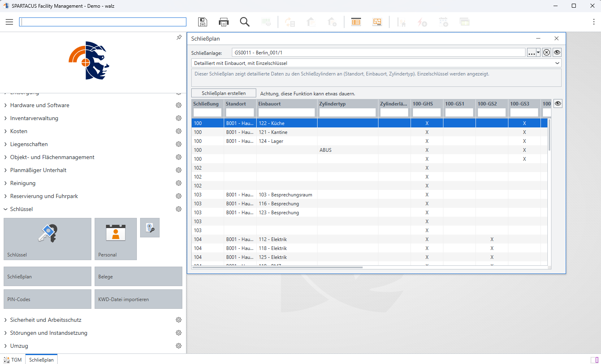The width and height of the screenshot is (601, 364).
Task: Open the orange table list view icon
Action: pyautogui.click(x=356, y=22)
